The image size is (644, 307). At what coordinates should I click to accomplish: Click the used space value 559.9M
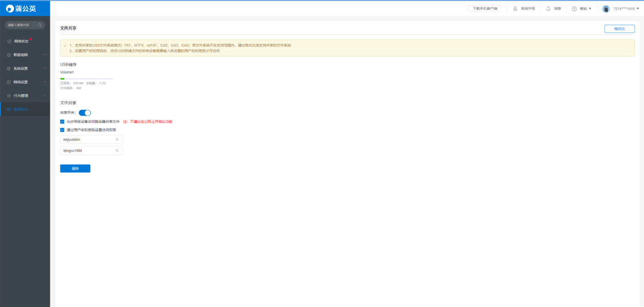[78, 83]
